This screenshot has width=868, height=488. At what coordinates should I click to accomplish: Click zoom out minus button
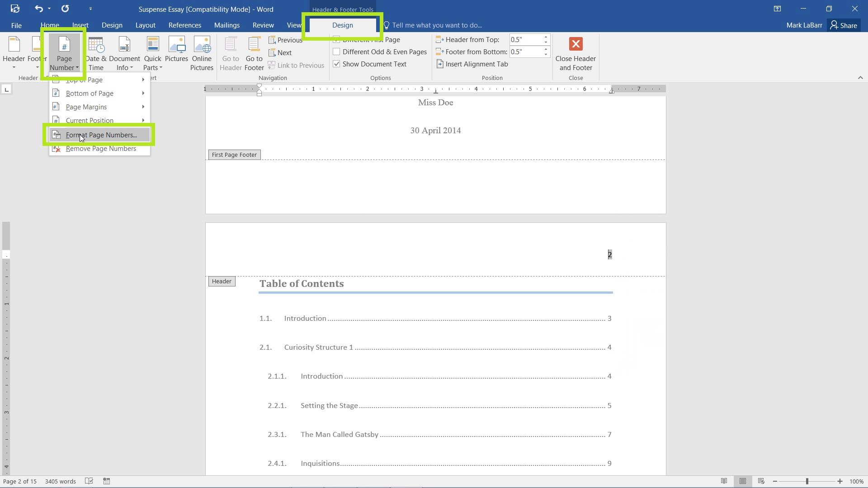(x=775, y=481)
